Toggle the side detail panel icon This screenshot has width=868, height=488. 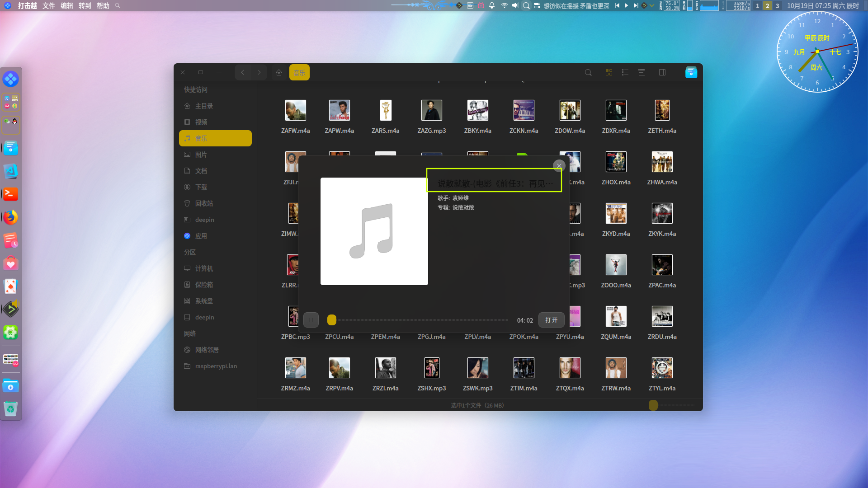coord(662,72)
